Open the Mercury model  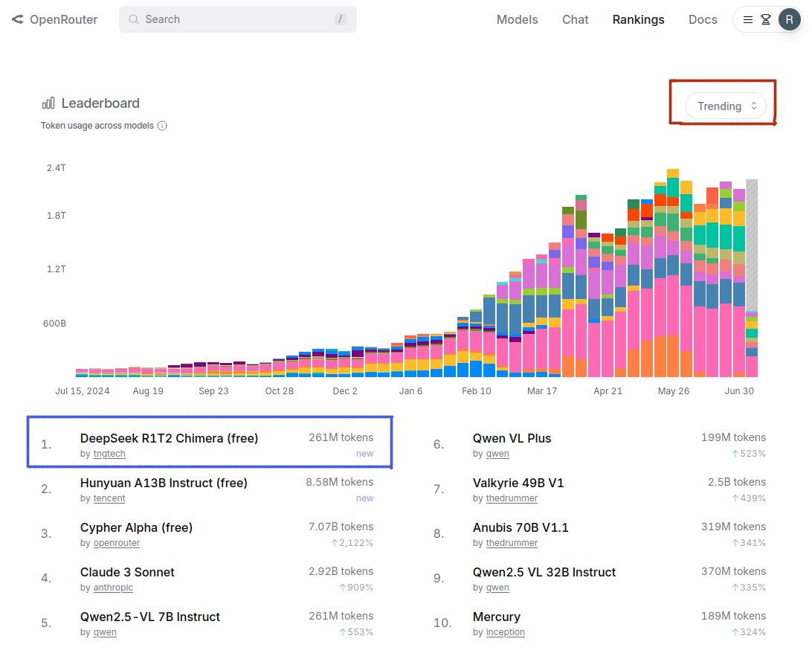click(x=497, y=617)
